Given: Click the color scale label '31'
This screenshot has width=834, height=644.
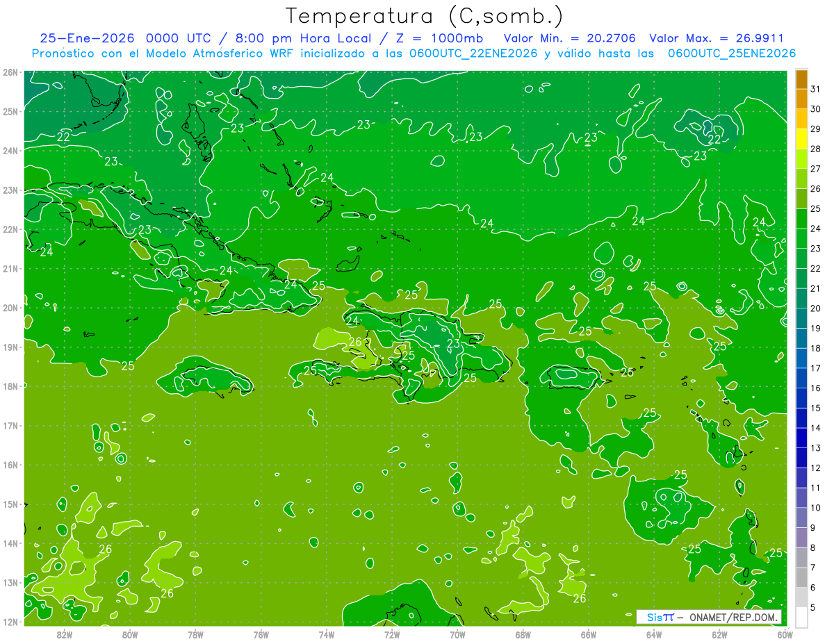Looking at the screenshot, I should pos(816,89).
